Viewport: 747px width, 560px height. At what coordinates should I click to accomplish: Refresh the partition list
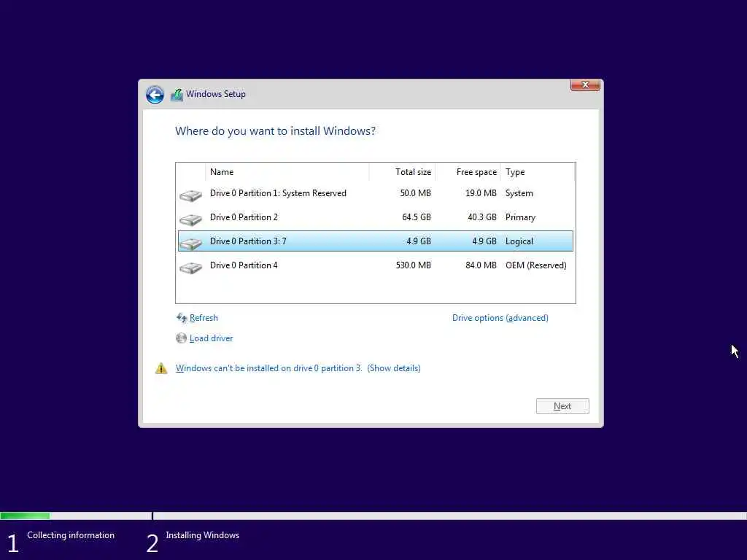[x=204, y=318]
